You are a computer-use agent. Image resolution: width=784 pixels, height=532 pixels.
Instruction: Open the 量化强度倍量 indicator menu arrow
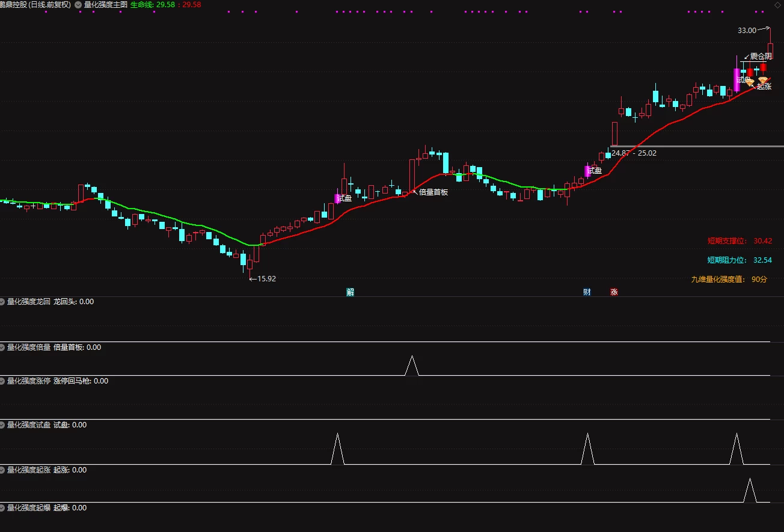point(2,347)
